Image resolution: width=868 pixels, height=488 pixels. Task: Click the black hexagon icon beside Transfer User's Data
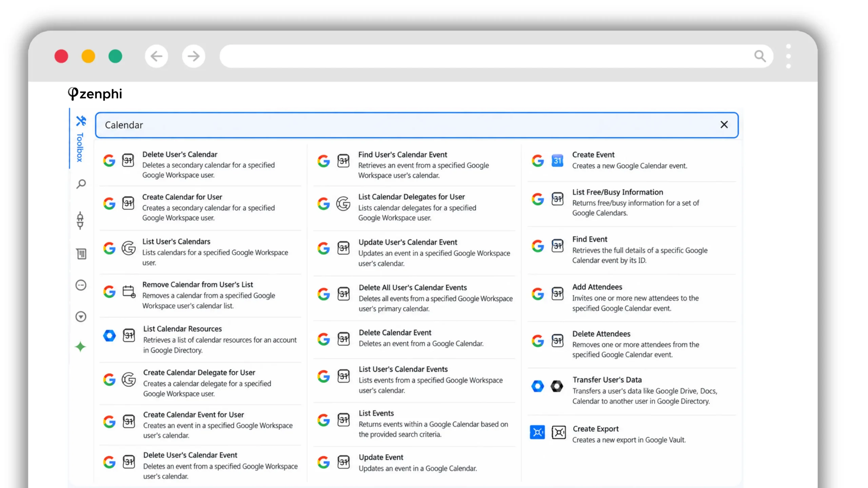(557, 386)
